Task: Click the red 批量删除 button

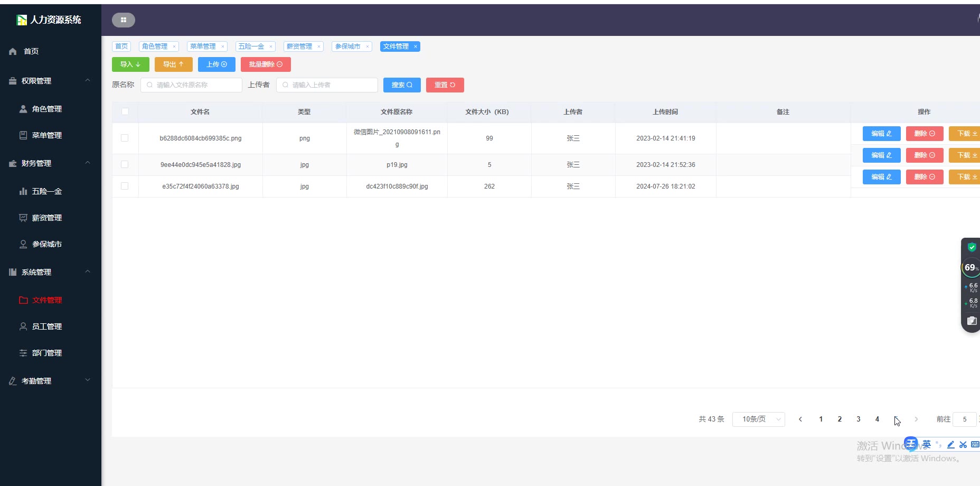Action: [266, 64]
